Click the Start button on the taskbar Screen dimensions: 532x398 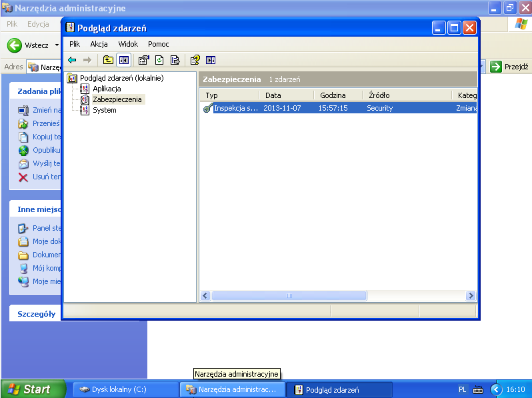point(33,389)
